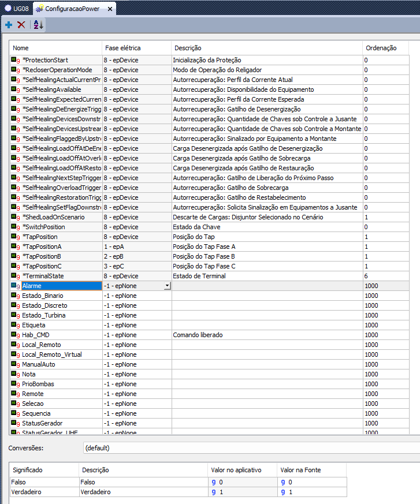Click the *SelfHealingOverloadTrigger row name
Viewport: 420px width, 504px height.
click(62, 188)
